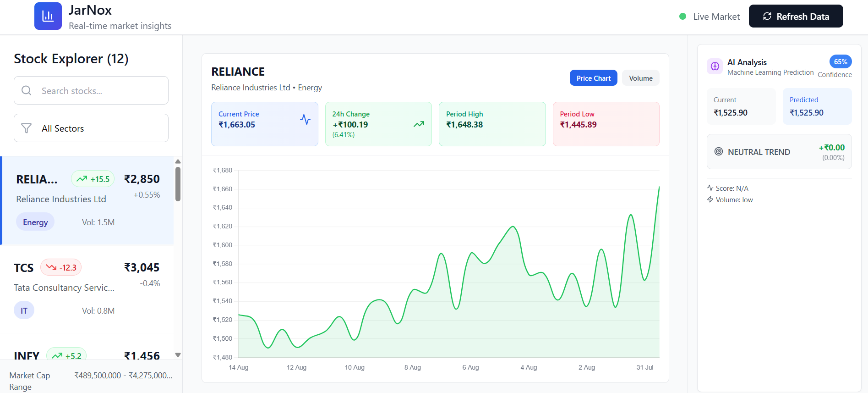Click the JarNox bar chart logo
This screenshot has width=868, height=393.
[48, 16]
